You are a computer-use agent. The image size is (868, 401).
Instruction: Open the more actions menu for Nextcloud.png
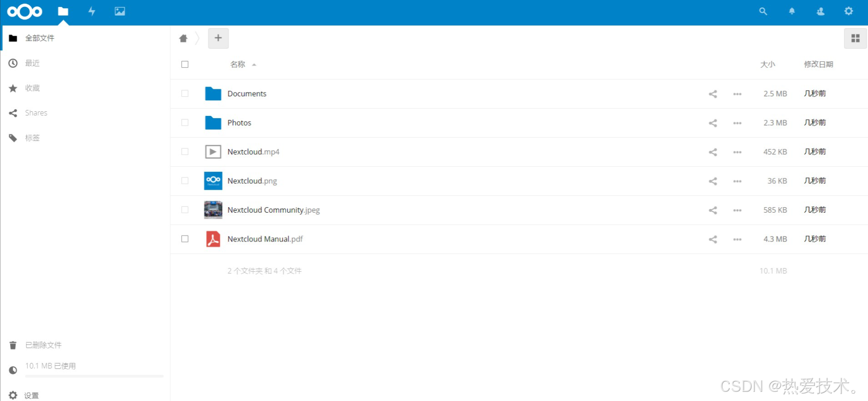point(737,181)
